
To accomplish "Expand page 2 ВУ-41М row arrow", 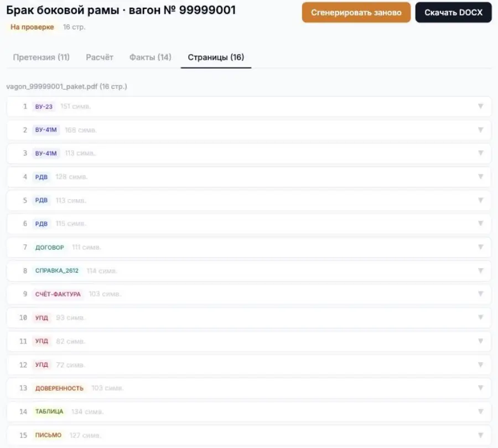I will click(480, 129).
